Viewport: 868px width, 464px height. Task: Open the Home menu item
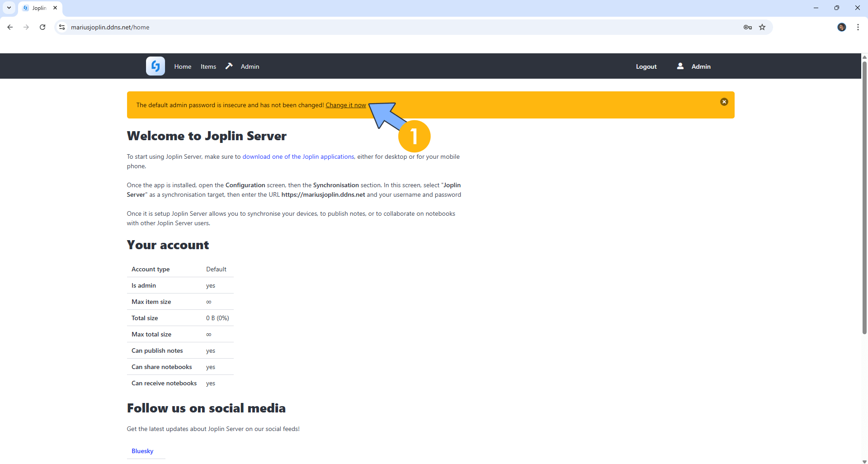pyautogui.click(x=183, y=66)
